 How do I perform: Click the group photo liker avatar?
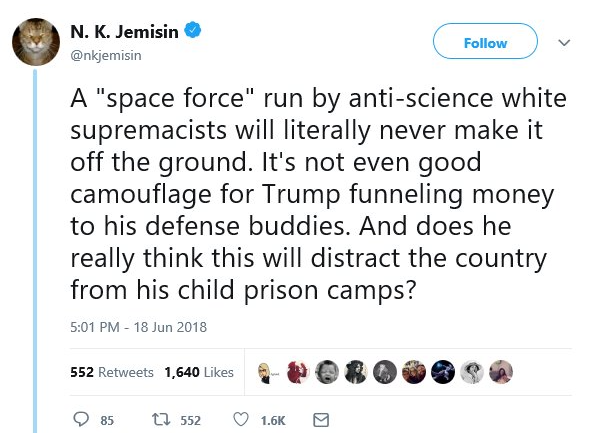(x=414, y=372)
